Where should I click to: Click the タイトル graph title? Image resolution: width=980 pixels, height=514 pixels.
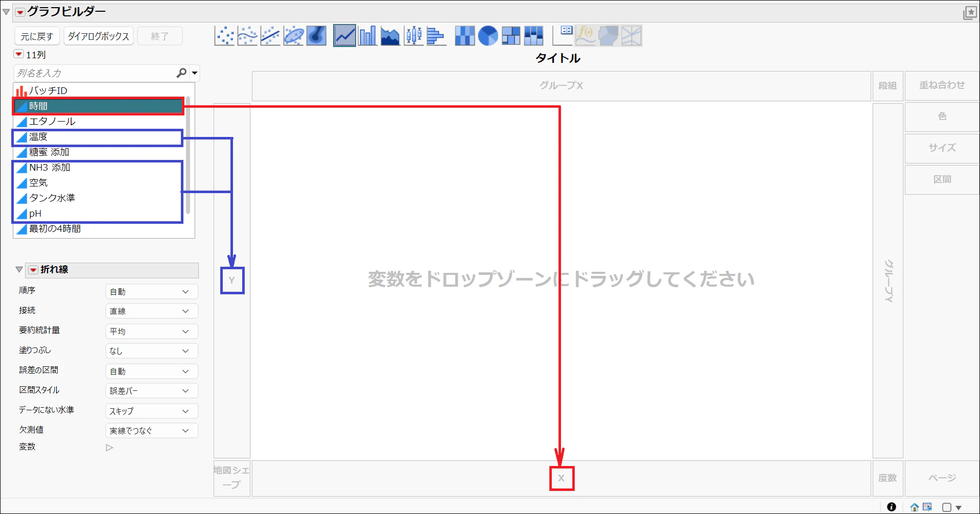558,58
